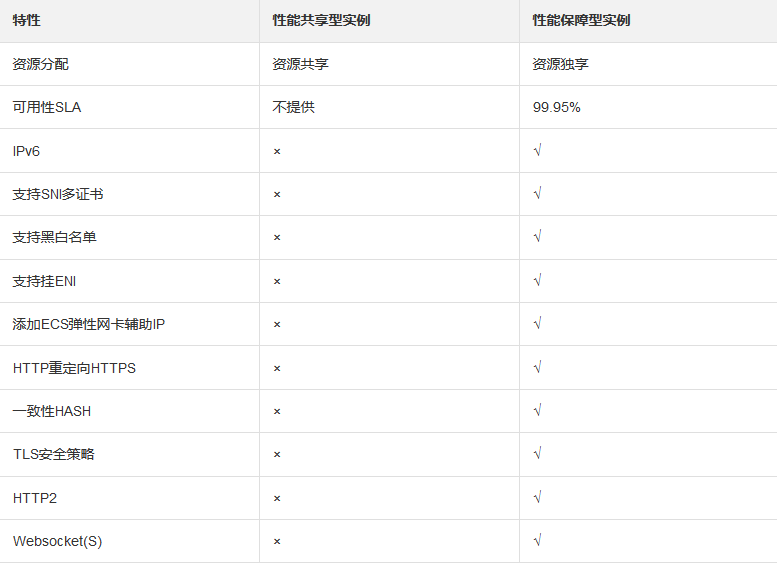Click the cross mark for 支持SNI多证书
Screen dimensions: 777x567
(x=277, y=194)
